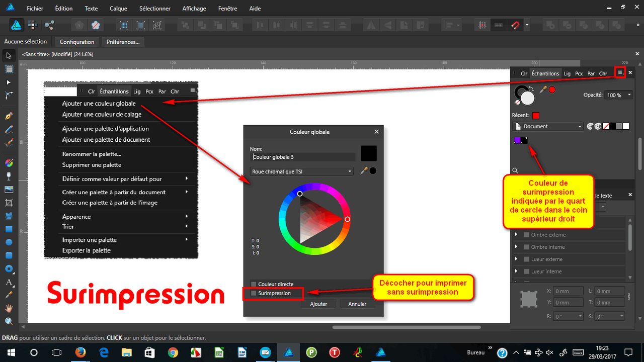The width and height of the screenshot is (644, 362).
Task: Open the Document palette dropdown
Action: click(x=547, y=126)
